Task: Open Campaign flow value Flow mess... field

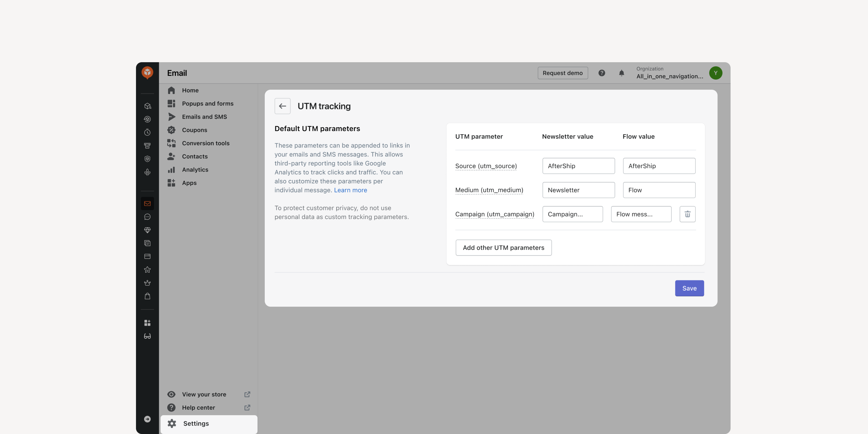Action: (x=641, y=214)
